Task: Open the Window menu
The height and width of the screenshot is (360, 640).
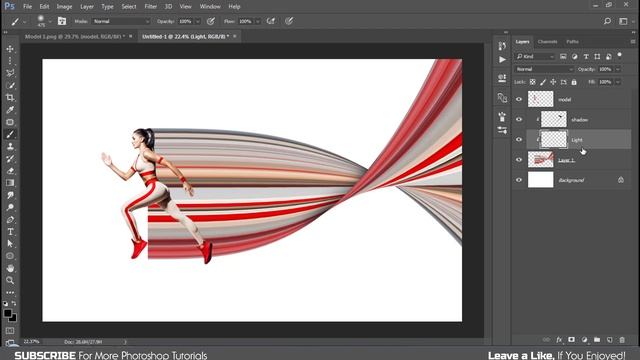Action: [210, 7]
